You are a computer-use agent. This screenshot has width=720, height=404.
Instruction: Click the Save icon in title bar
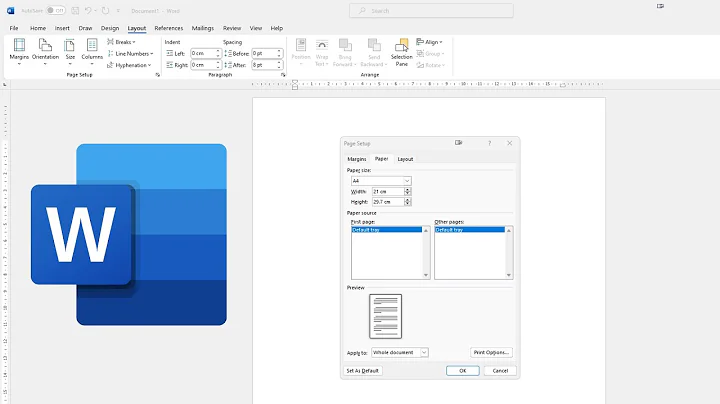(75, 10)
